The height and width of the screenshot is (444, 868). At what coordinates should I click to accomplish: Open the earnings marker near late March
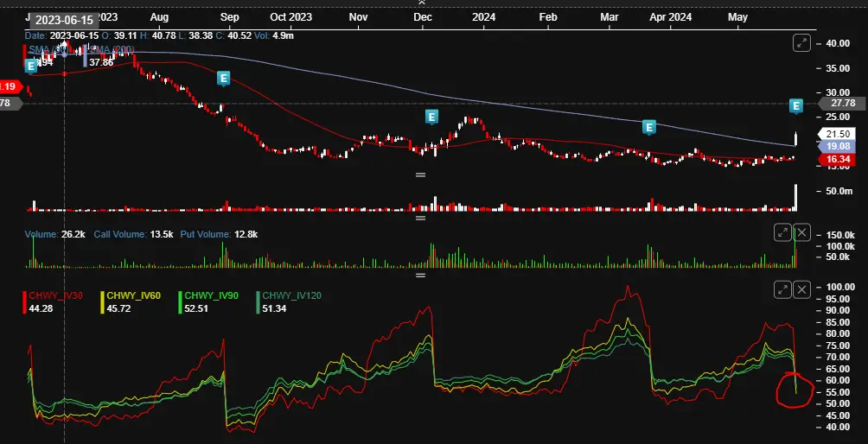point(648,127)
